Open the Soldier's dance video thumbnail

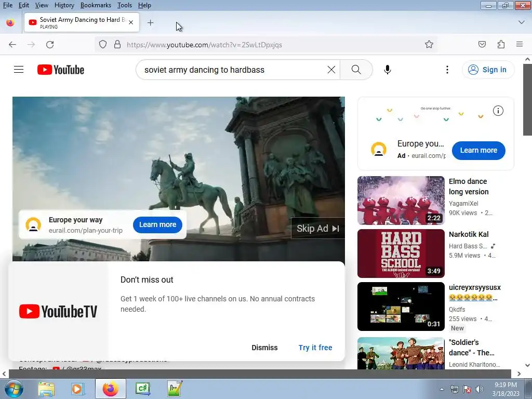coord(401,353)
